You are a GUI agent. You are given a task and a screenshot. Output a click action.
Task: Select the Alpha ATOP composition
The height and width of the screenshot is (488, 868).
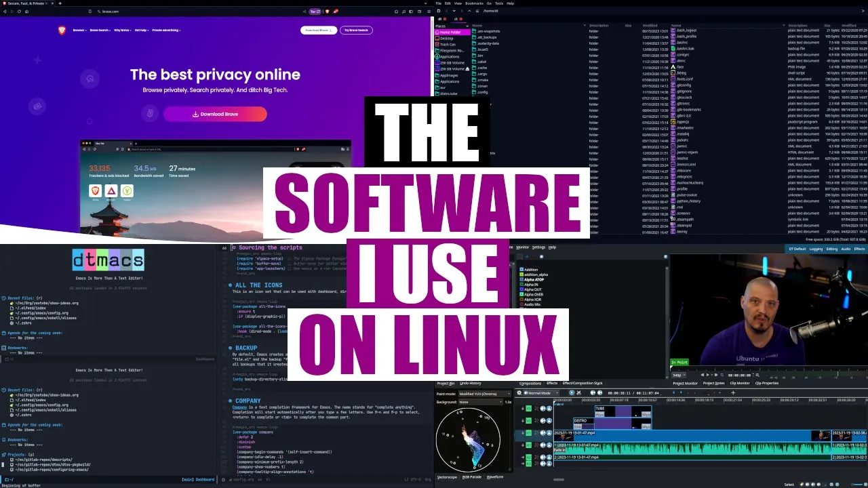[532, 279]
